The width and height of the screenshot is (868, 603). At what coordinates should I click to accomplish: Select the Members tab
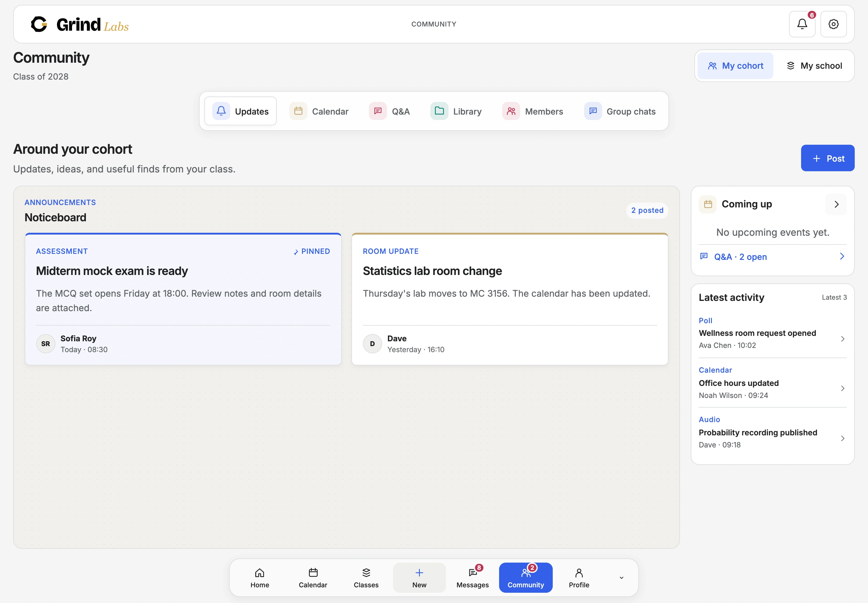click(x=533, y=111)
